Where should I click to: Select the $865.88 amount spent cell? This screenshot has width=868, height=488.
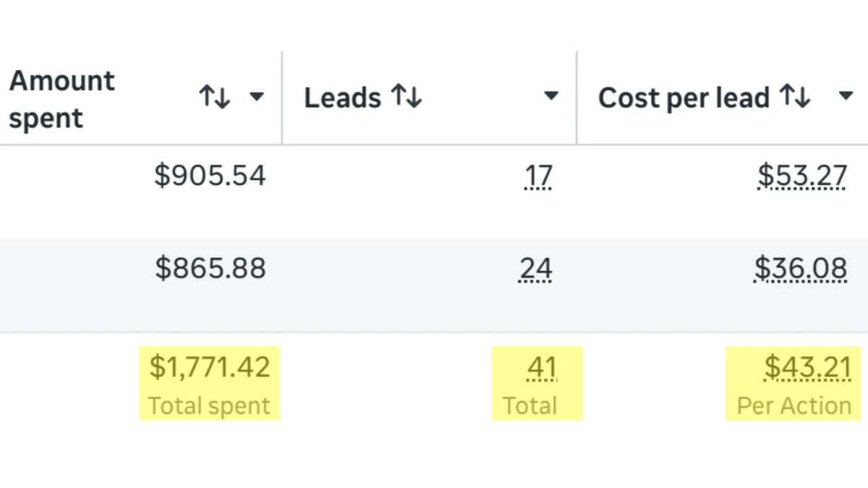click(x=210, y=268)
